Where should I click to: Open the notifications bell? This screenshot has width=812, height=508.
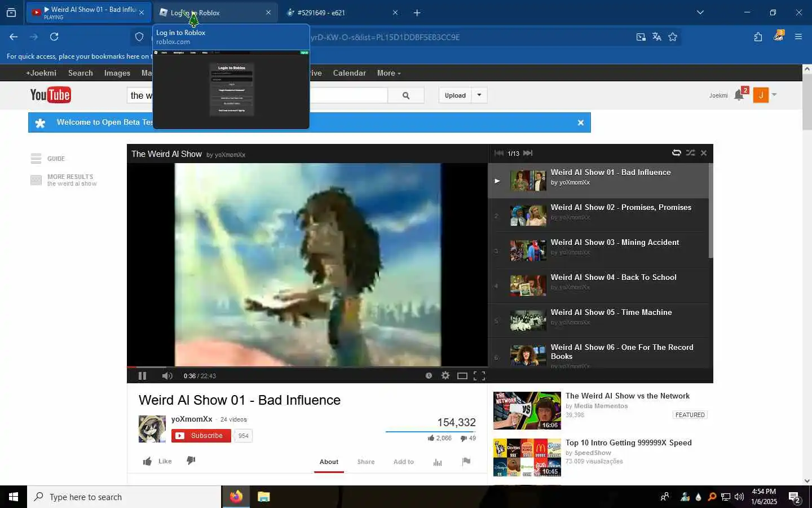739,95
